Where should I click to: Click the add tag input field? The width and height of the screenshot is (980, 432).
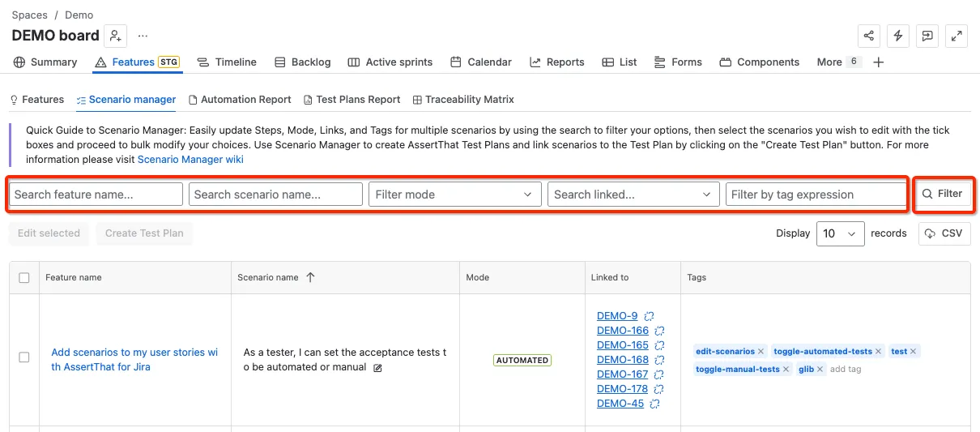coord(846,370)
